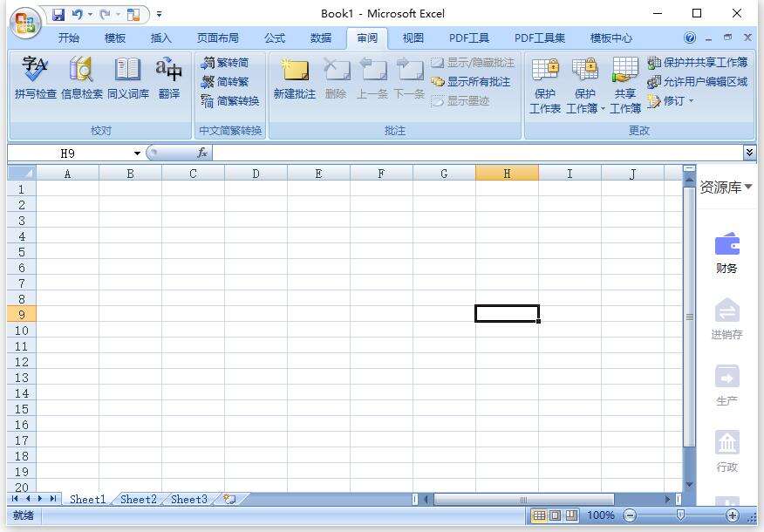Select column D header
The image size is (764, 532).
point(256,174)
